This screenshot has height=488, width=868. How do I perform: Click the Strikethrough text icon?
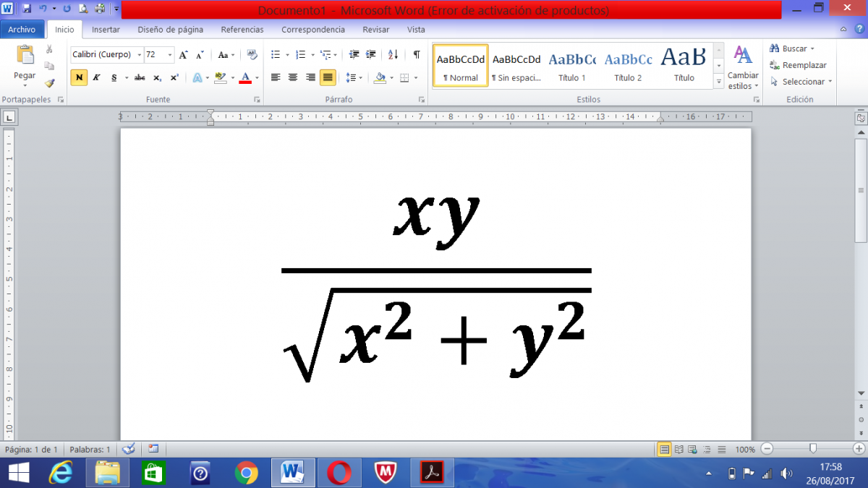pos(140,77)
